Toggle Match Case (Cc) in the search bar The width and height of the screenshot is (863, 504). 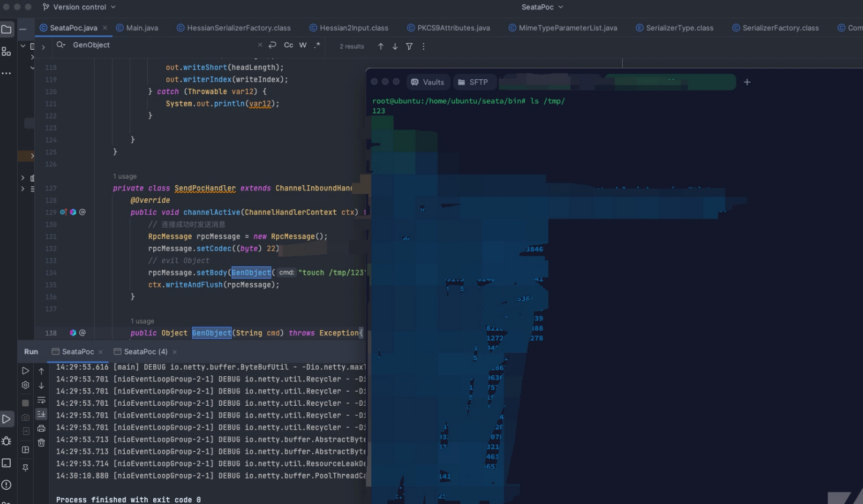click(x=289, y=46)
